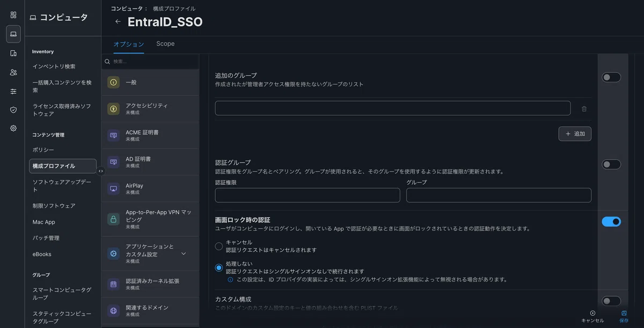Click the キャンセル button at bottom right

point(592,317)
